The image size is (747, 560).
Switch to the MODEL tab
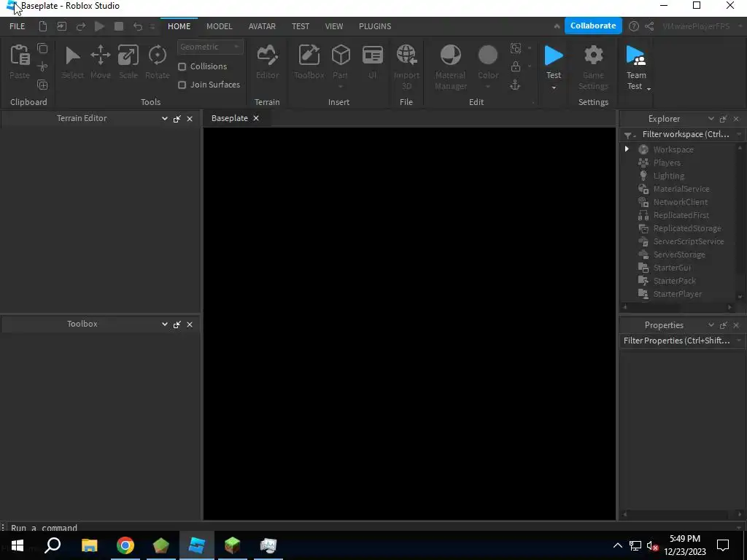click(x=219, y=26)
